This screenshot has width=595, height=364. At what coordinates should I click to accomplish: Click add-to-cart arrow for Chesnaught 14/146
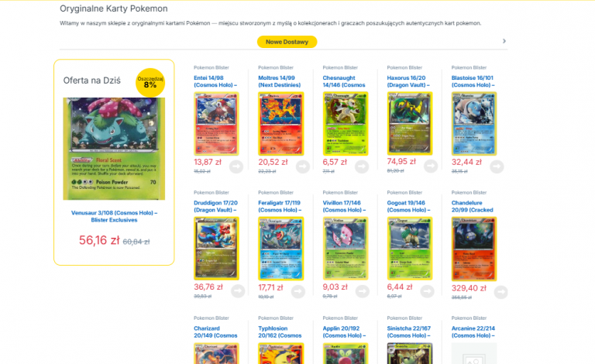click(x=362, y=167)
